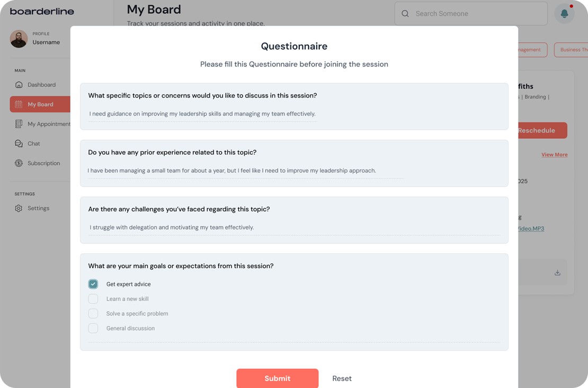Click the Dashboard home icon

click(19, 85)
